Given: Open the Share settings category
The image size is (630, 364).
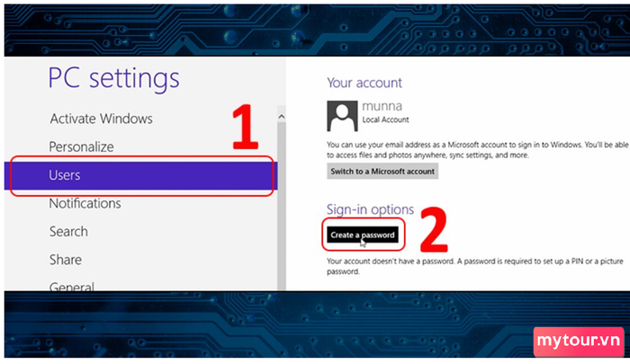Looking at the screenshot, I should pos(66,260).
